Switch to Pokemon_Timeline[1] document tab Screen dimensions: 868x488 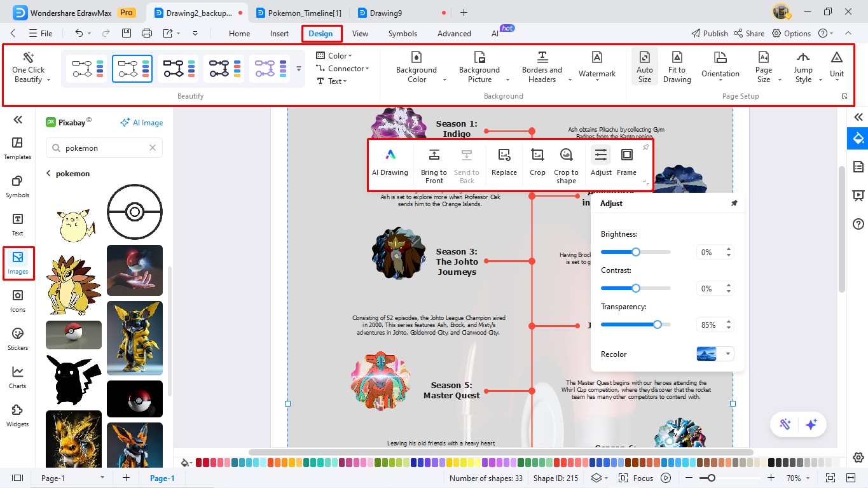click(299, 13)
